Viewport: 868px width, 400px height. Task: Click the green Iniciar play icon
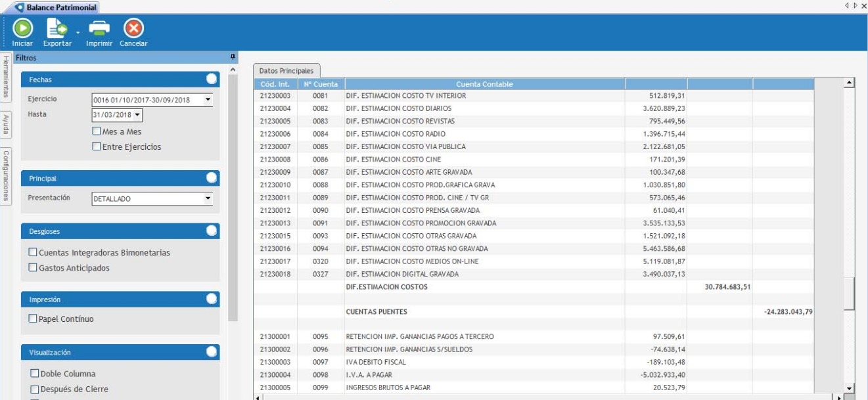[22, 28]
